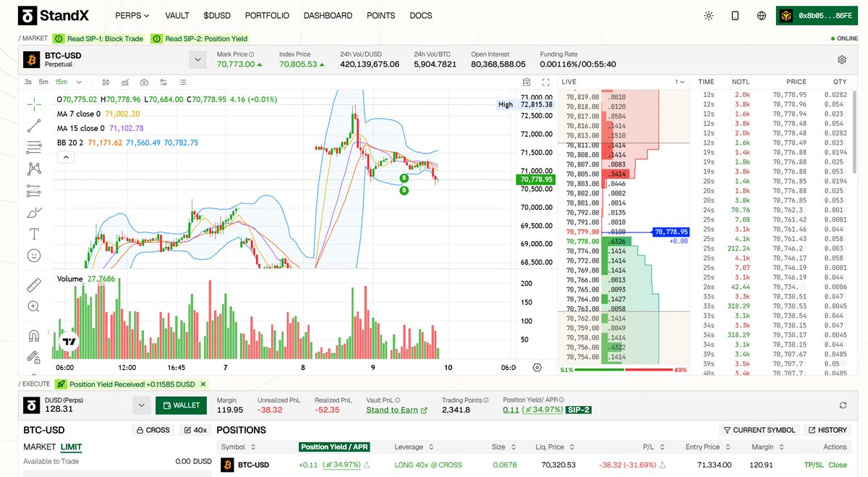Sort positions by Entry Price column

(707, 447)
